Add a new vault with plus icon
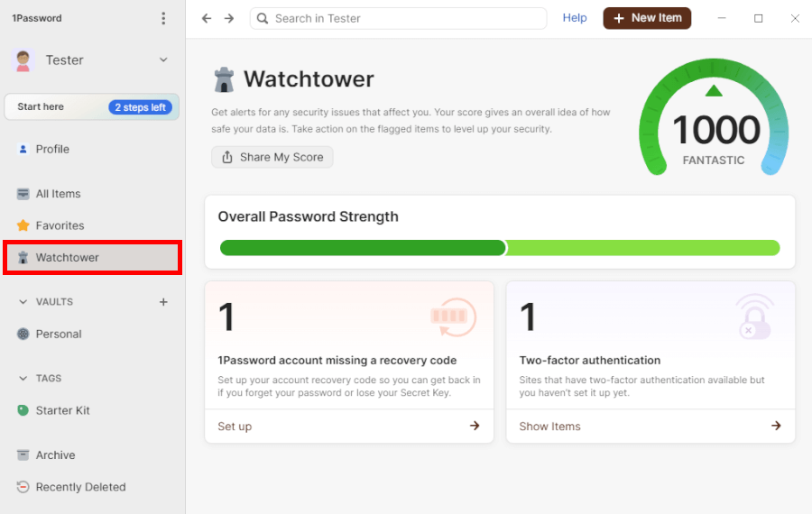This screenshot has width=812, height=514. coord(163,302)
